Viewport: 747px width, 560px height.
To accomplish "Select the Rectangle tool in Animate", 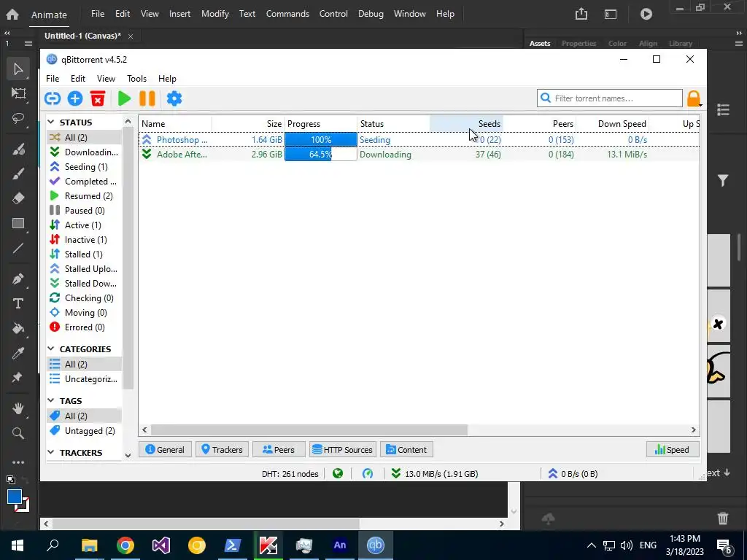I will coord(18,223).
